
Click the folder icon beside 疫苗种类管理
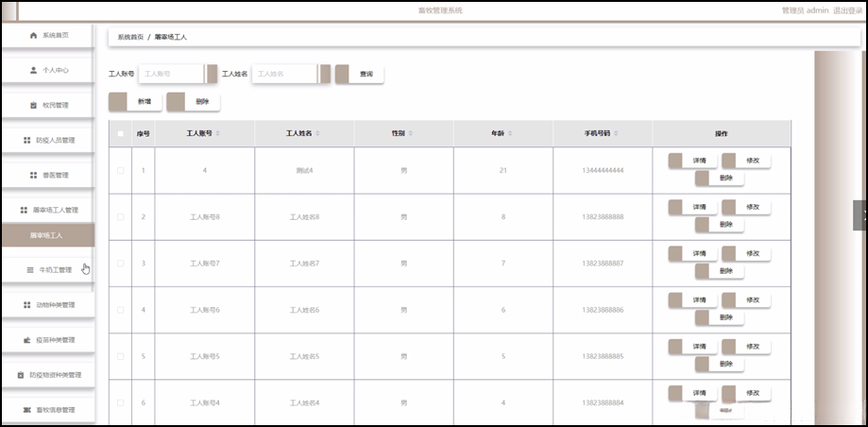[26, 340]
